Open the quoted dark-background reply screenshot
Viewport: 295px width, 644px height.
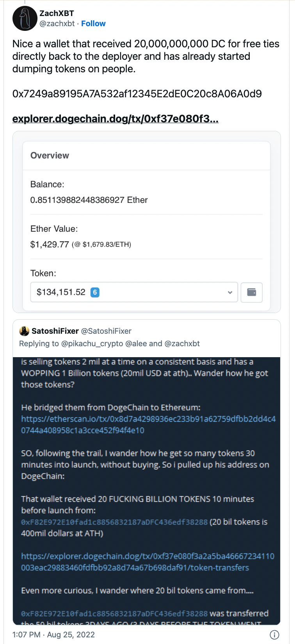(147, 491)
